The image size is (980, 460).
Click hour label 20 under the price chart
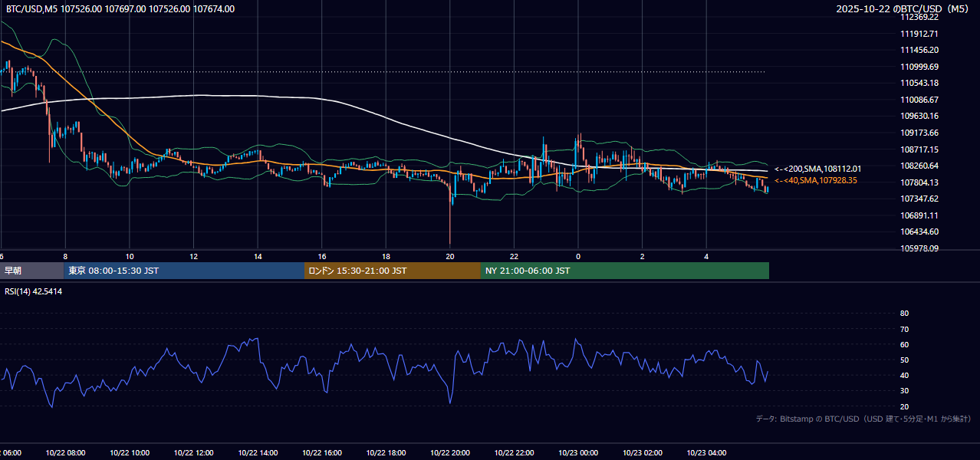click(450, 256)
